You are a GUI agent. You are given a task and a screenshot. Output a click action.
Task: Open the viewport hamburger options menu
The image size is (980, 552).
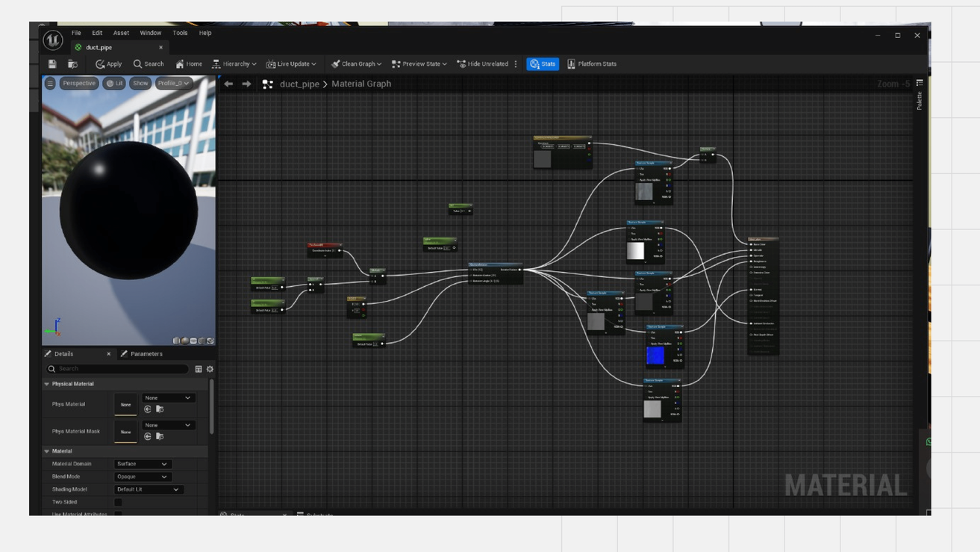pos(50,84)
